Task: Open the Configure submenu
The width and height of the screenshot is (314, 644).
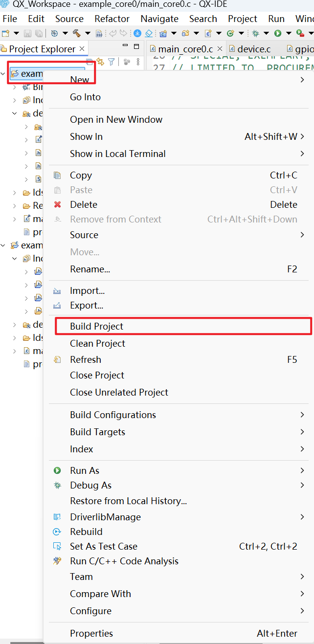Action: pos(179,611)
